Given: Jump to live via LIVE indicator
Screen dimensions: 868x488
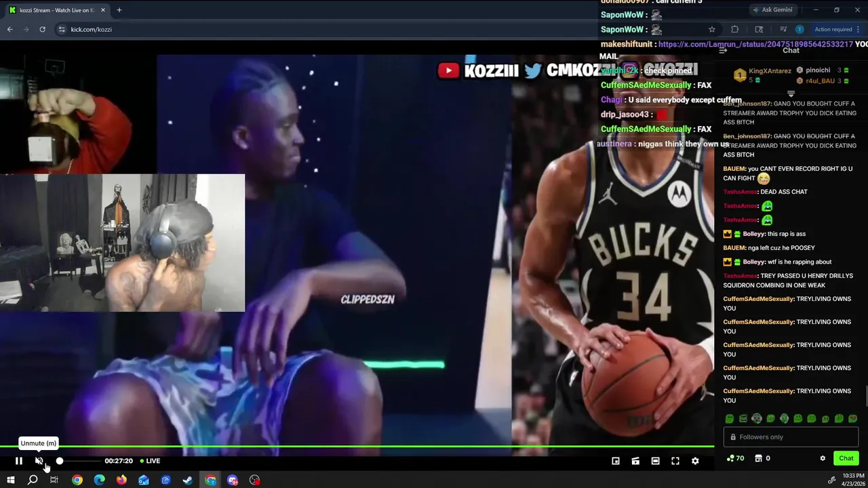Looking at the screenshot, I should (150, 461).
